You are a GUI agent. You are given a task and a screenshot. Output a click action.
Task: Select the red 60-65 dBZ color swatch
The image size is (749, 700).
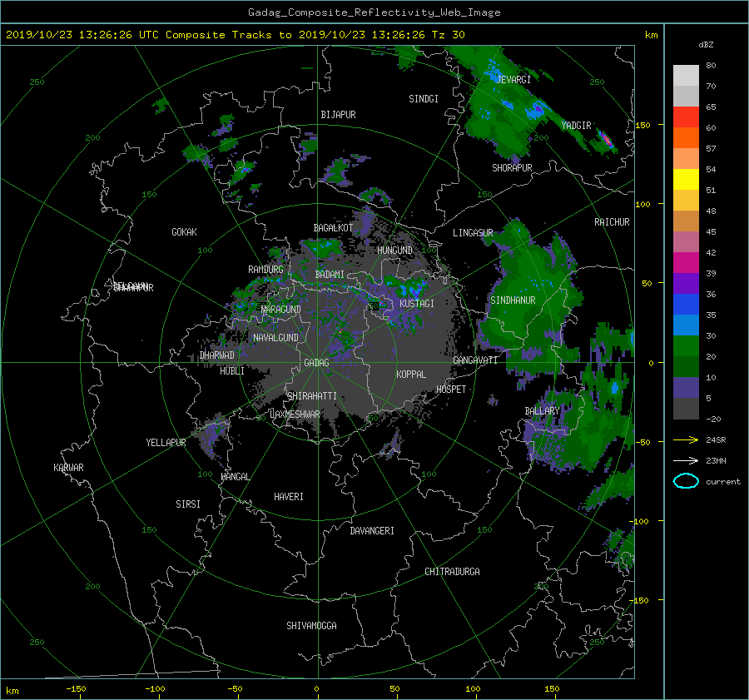686,117
